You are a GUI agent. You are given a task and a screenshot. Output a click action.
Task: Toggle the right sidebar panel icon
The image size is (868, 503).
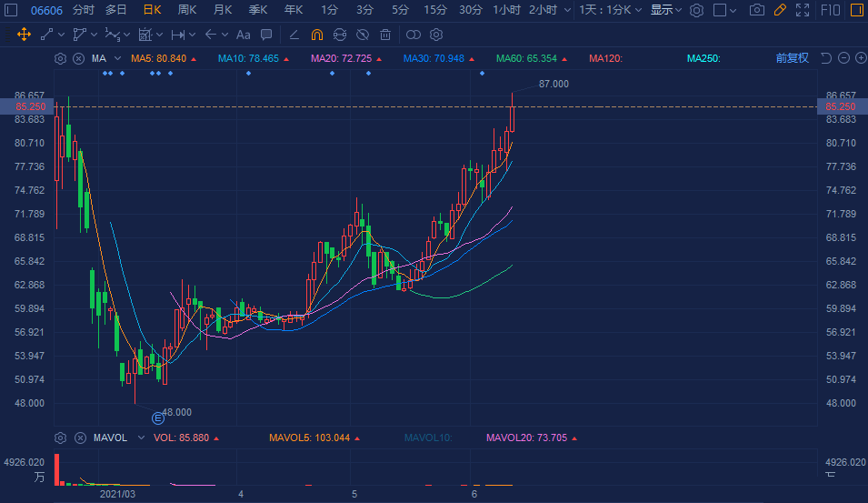(857, 10)
